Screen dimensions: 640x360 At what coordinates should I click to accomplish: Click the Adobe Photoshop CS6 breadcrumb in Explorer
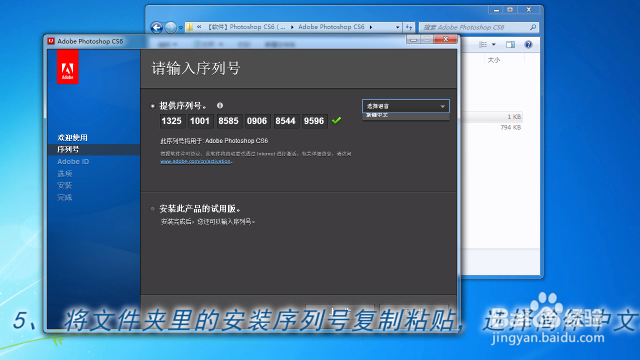pyautogui.click(x=331, y=27)
